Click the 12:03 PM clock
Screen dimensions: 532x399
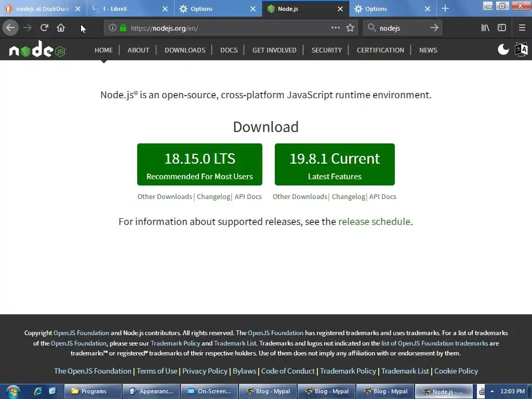(x=512, y=392)
